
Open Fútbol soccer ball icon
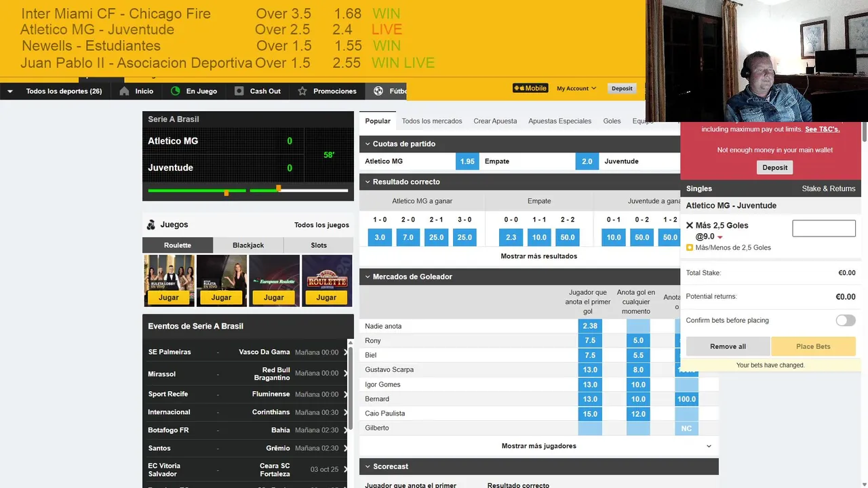(378, 91)
